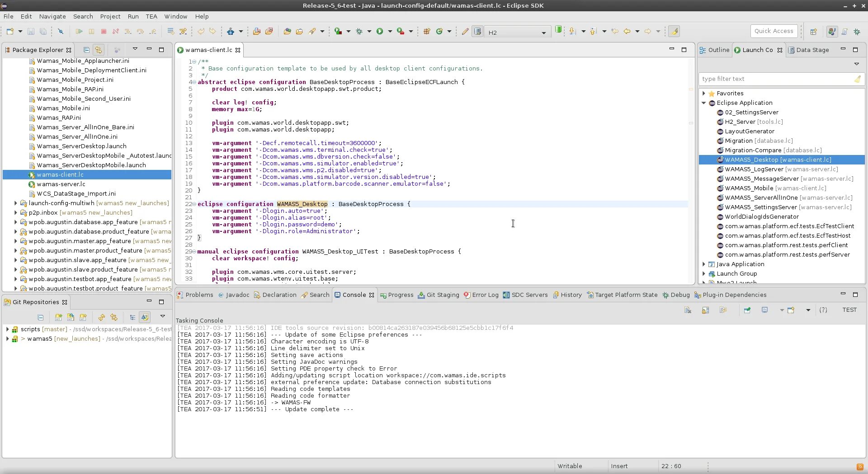Expand the p2p.inbox project

[x=16, y=213]
